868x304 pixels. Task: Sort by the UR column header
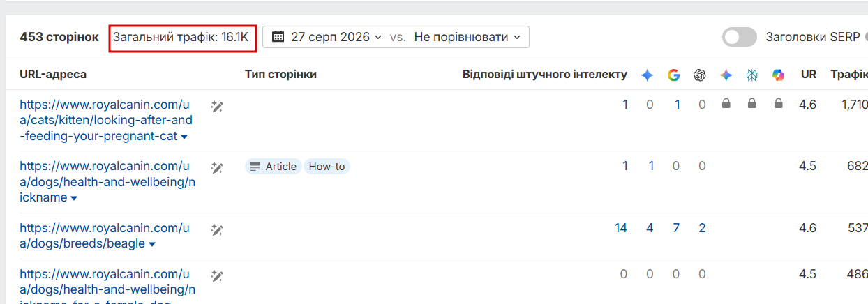[x=809, y=74]
